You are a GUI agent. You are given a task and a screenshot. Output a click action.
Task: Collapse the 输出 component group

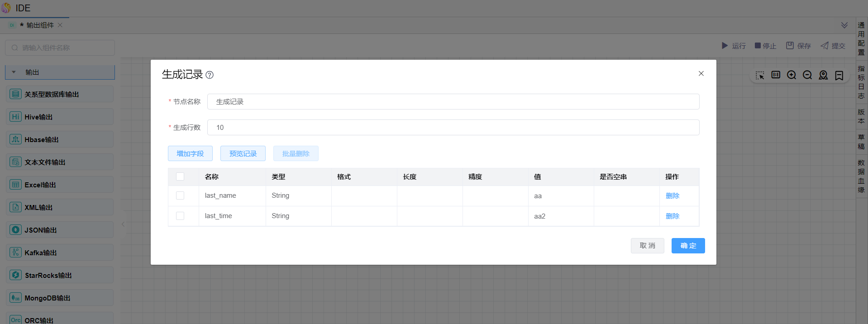14,72
